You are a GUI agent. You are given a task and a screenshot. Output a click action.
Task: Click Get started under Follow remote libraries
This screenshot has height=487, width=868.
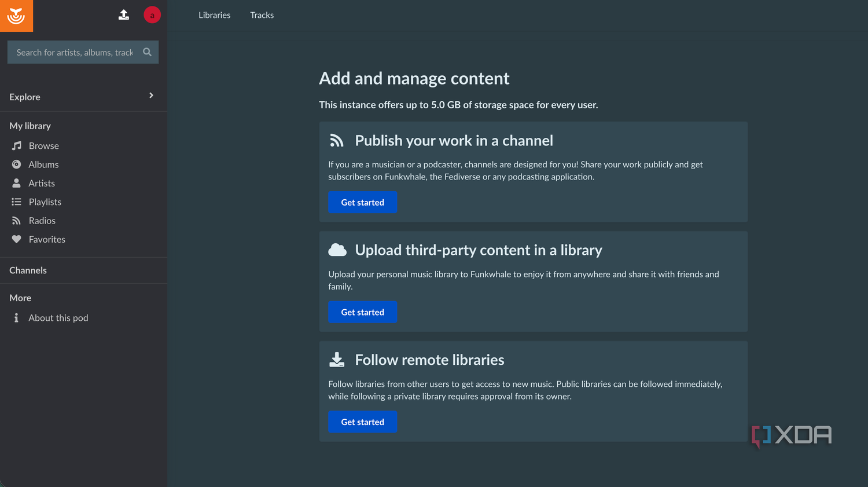[363, 422]
